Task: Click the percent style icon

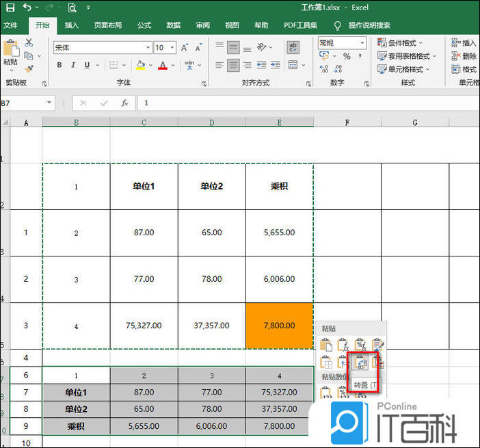Action: (347, 56)
